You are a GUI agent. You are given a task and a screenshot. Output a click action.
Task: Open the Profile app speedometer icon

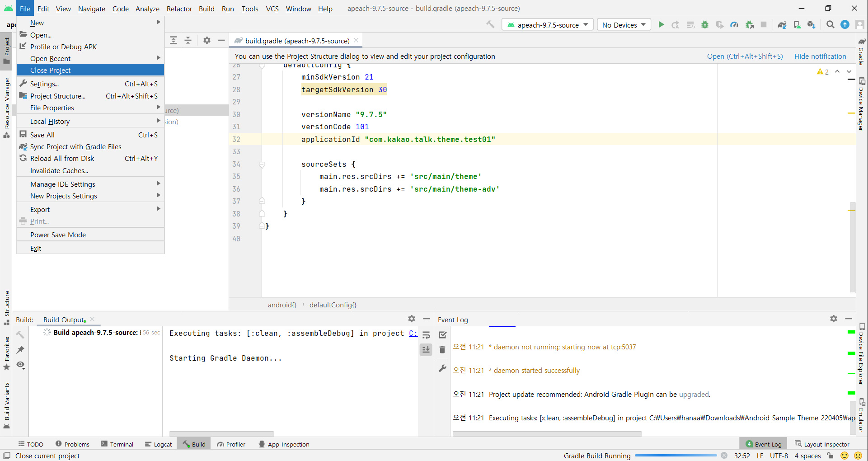(735, 25)
